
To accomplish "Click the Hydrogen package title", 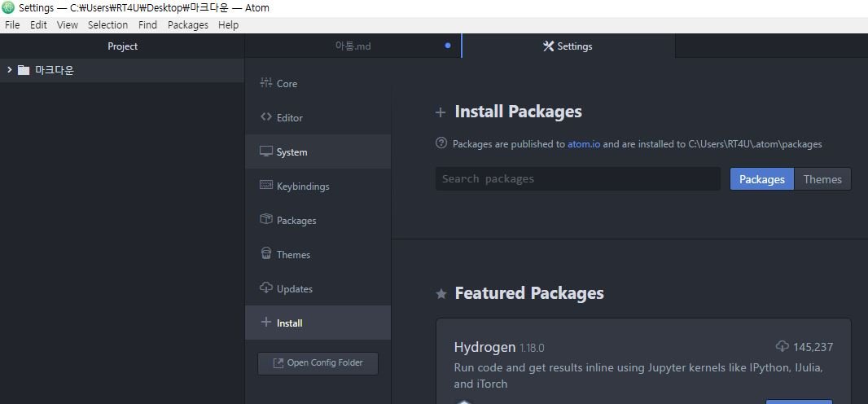I will coord(484,347).
